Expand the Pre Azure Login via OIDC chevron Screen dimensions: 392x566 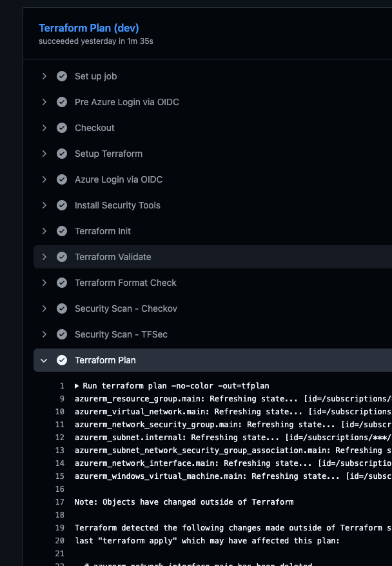(44, 102)
